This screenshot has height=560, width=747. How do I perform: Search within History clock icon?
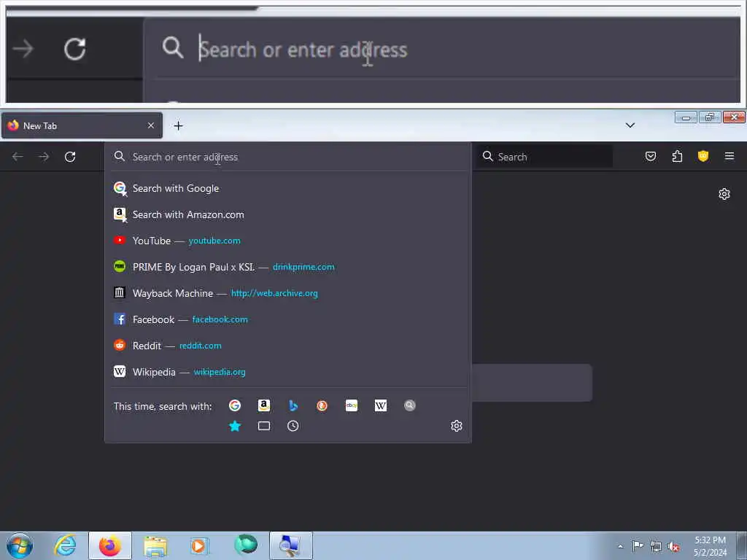293,426
